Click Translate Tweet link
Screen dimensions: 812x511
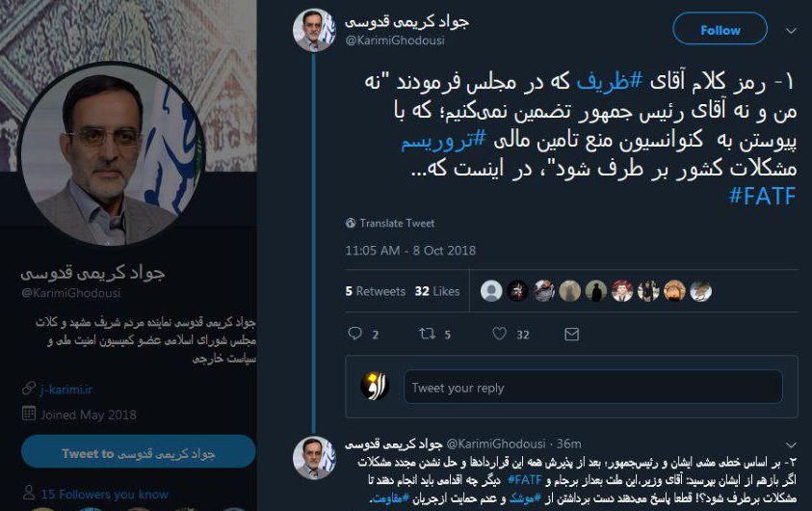click(x=397, y=224)
